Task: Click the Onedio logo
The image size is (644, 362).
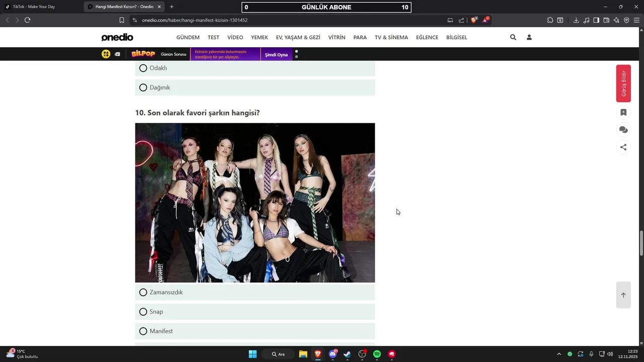Action: 117,37
